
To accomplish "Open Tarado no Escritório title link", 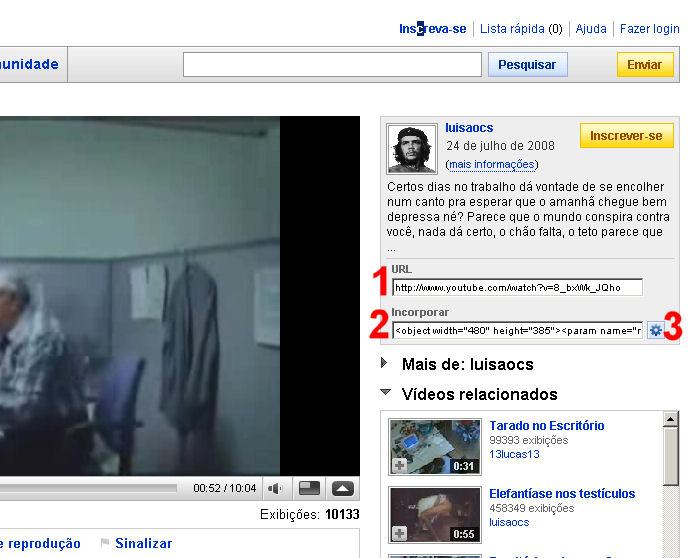I will (x=546, y=426).
